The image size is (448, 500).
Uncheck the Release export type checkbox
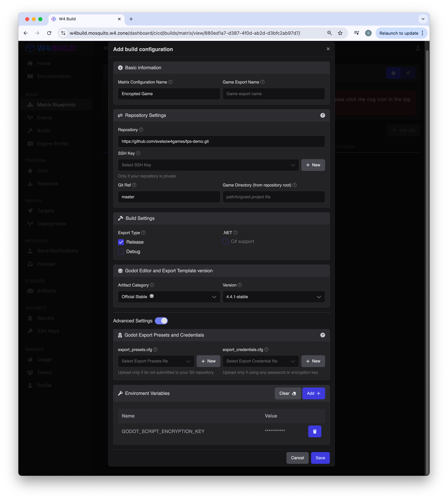coord(121,242)
